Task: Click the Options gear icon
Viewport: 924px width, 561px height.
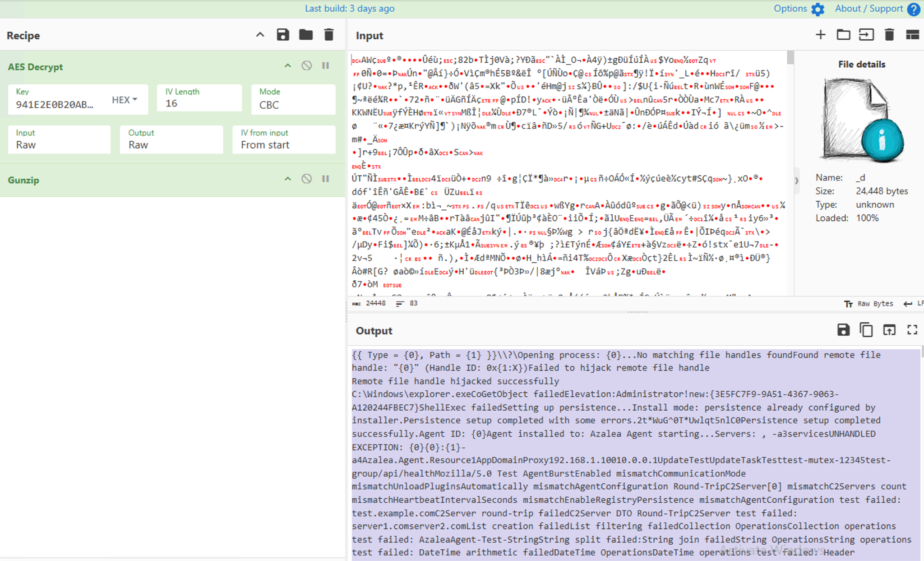Action: tap(818, 9)
